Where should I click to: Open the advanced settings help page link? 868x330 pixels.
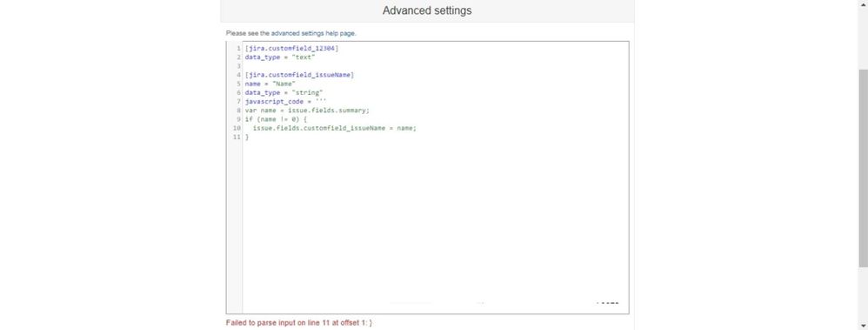[x=313, y=33]
